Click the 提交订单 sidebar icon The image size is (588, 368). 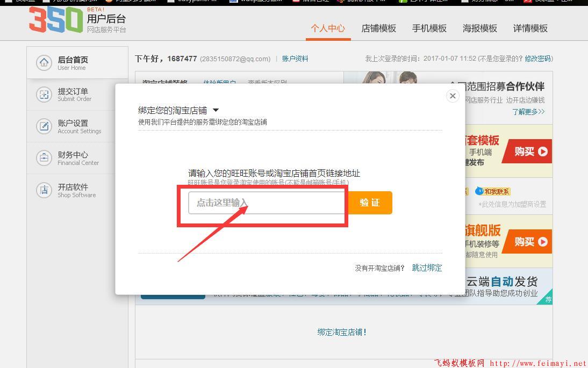44,95
